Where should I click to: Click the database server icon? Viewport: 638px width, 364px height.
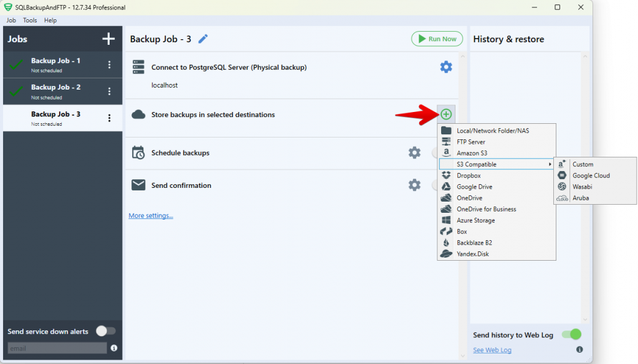138,67
